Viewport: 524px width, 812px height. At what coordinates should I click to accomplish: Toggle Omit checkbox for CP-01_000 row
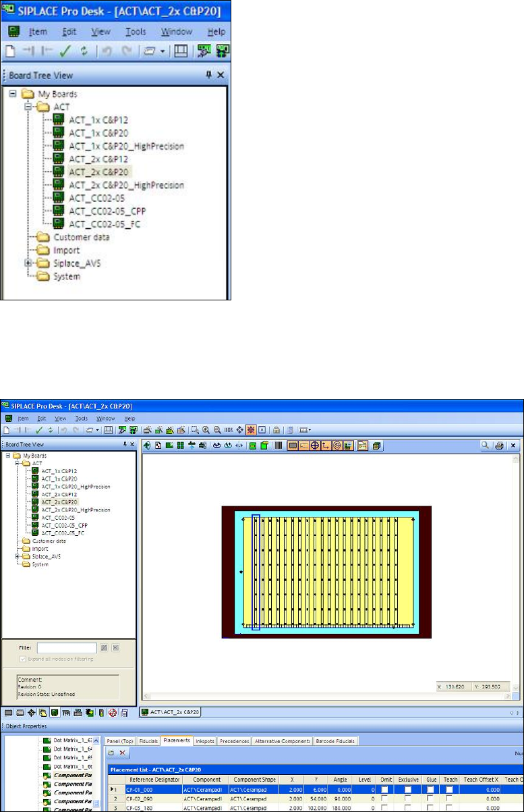pos(386,789)
